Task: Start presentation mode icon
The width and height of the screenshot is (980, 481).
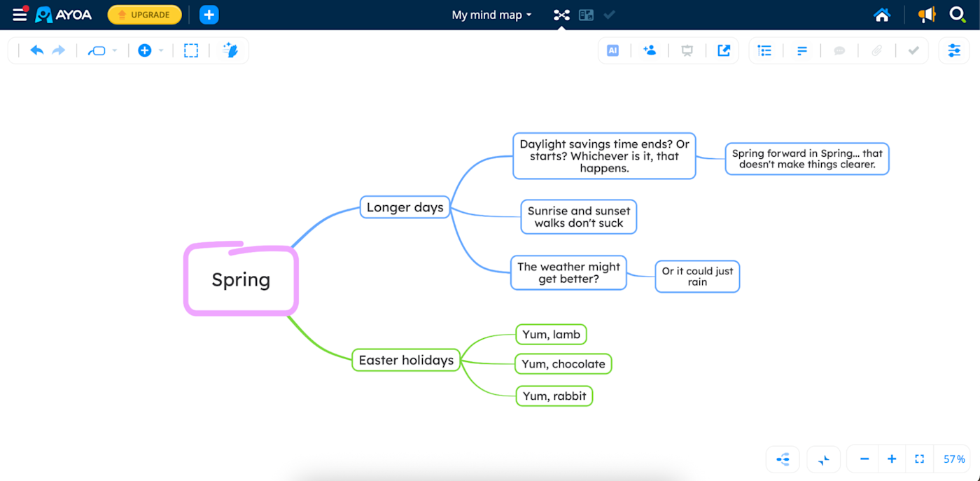Action: pyautogui.click(x=687, y=50)
